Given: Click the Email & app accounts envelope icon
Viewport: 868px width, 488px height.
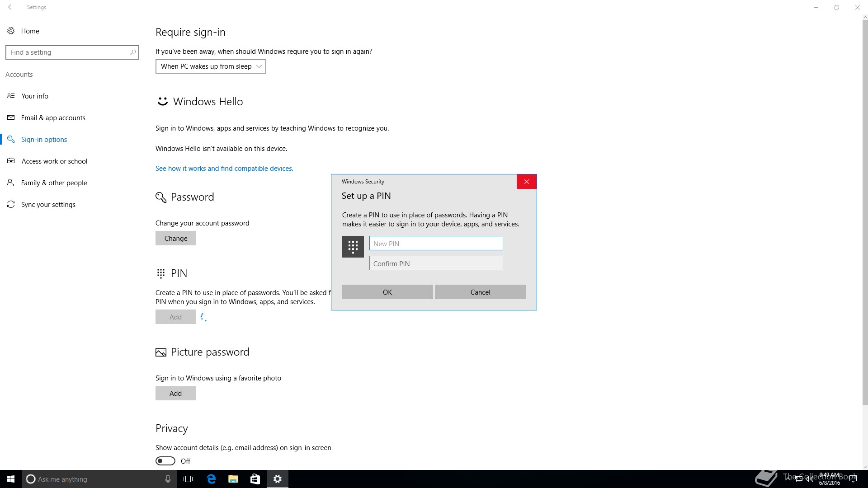Looking at the screenshot, I should click(x=11, y=117).
